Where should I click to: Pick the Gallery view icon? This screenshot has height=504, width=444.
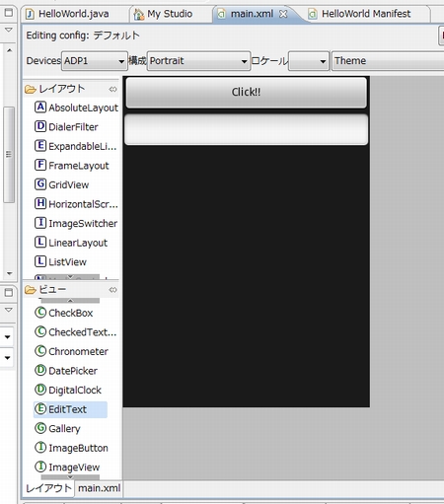(40, 428)
